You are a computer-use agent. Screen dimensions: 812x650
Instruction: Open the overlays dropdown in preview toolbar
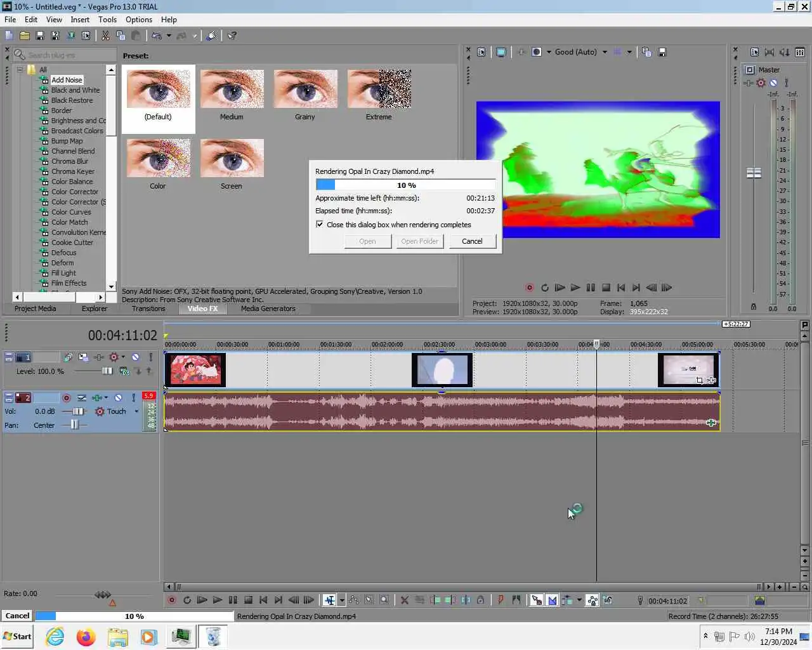629,52
